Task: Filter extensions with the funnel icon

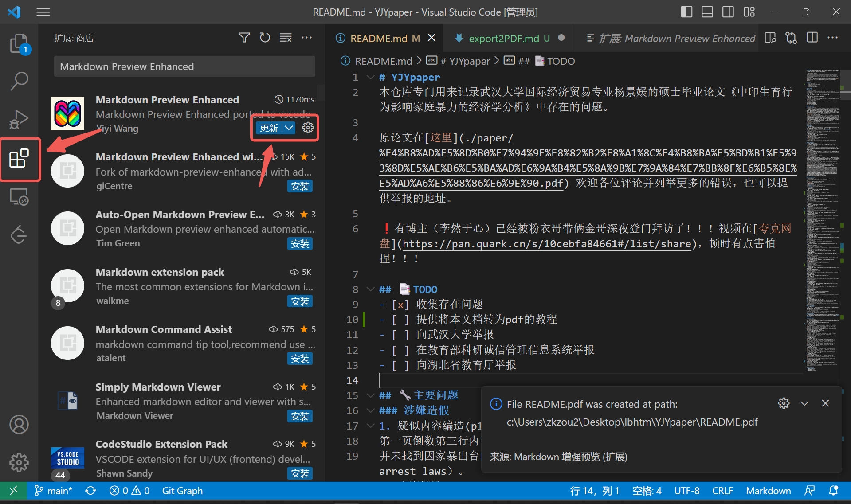Action: click(244, 38)
